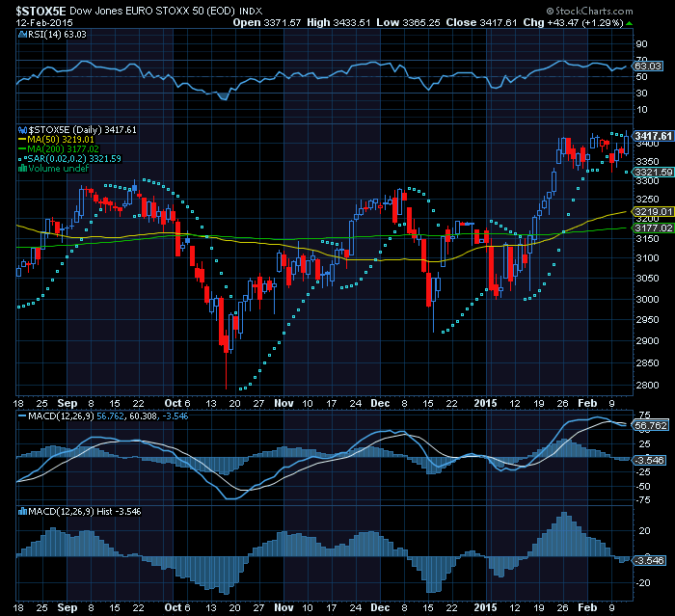
Task: Click the yellow MA(50) legend color line
Action: [x=22, y=140]
